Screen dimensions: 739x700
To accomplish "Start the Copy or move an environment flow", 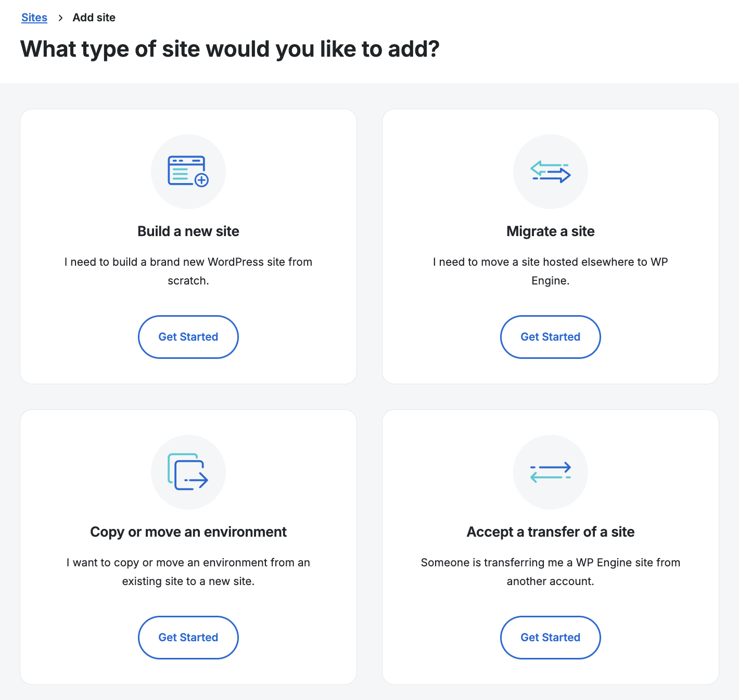I will 188,637.
